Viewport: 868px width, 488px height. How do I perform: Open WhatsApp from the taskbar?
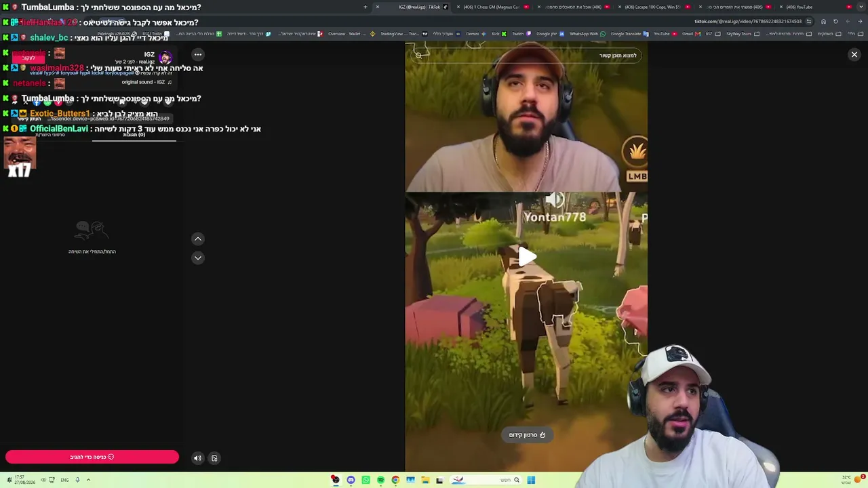click(366, 481)
